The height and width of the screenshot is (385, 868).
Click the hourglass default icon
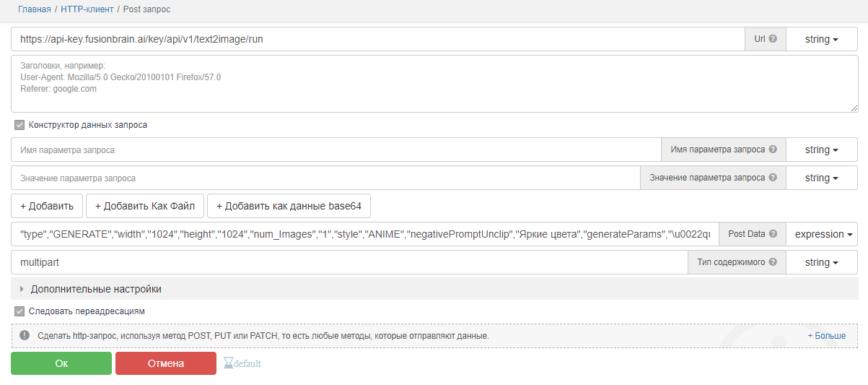coord(229,363)
